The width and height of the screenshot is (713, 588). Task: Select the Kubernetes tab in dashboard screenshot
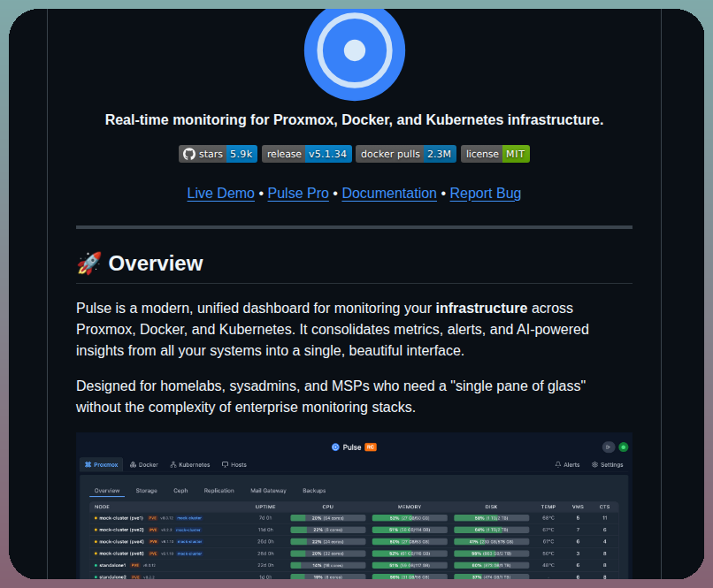tap(190, 465)
